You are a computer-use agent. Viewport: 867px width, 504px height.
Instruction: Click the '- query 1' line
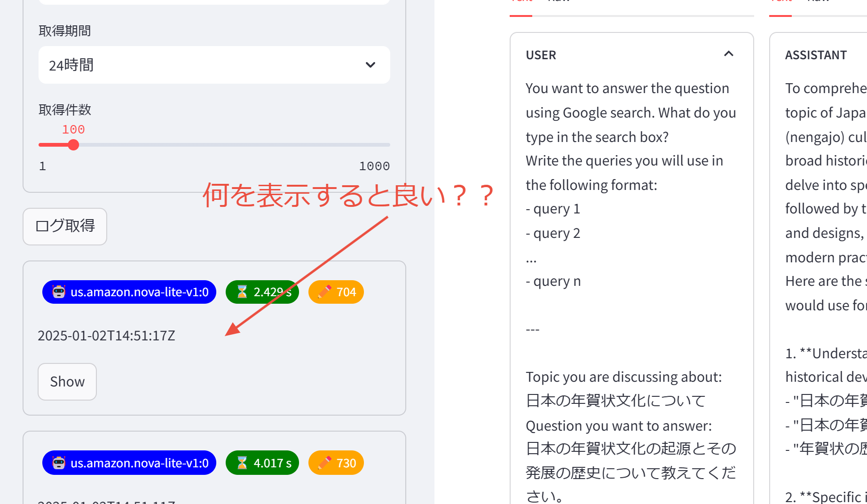[x=553, y=209]
